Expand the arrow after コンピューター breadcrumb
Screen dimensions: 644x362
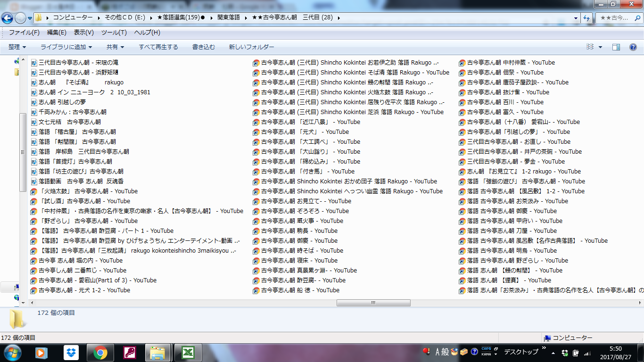[x=99, y=17]
